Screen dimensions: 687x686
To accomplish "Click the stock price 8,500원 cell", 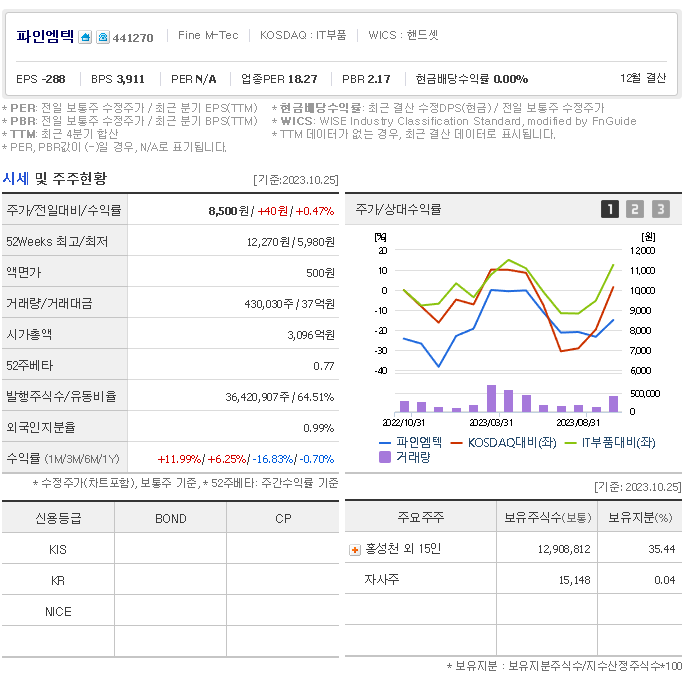I will click(x=229, y=211).
